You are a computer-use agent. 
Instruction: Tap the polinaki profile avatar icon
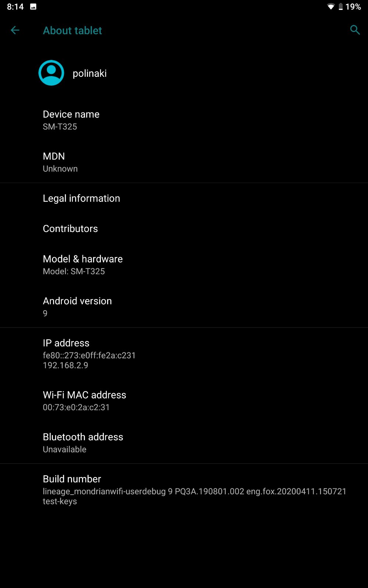51,73
